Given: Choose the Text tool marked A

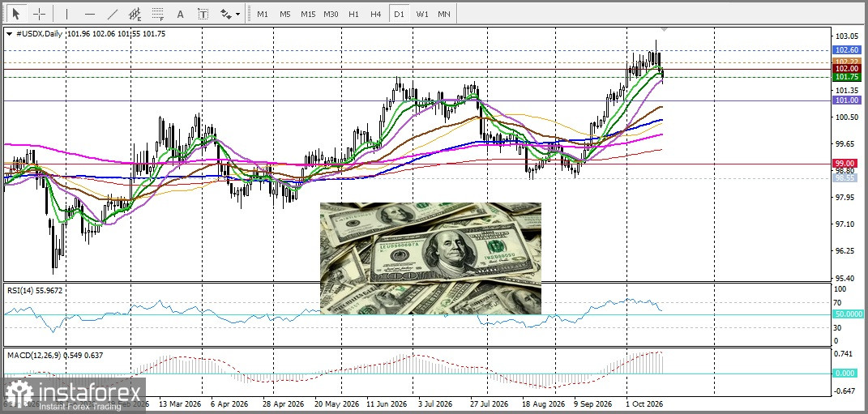Looking at the screenshot, I should tap(180, 14).
